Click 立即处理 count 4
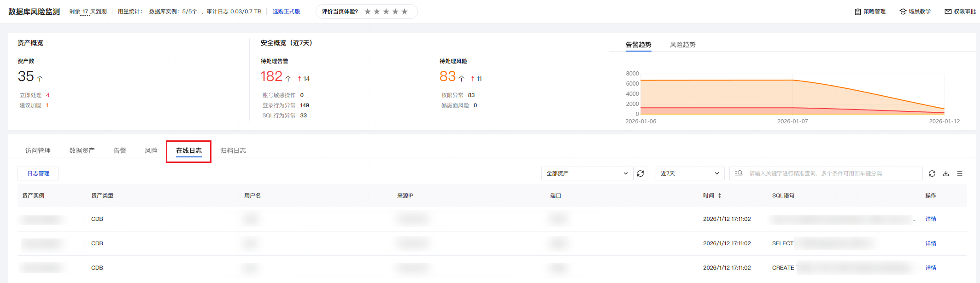980x283 pixels. point(47,95)
